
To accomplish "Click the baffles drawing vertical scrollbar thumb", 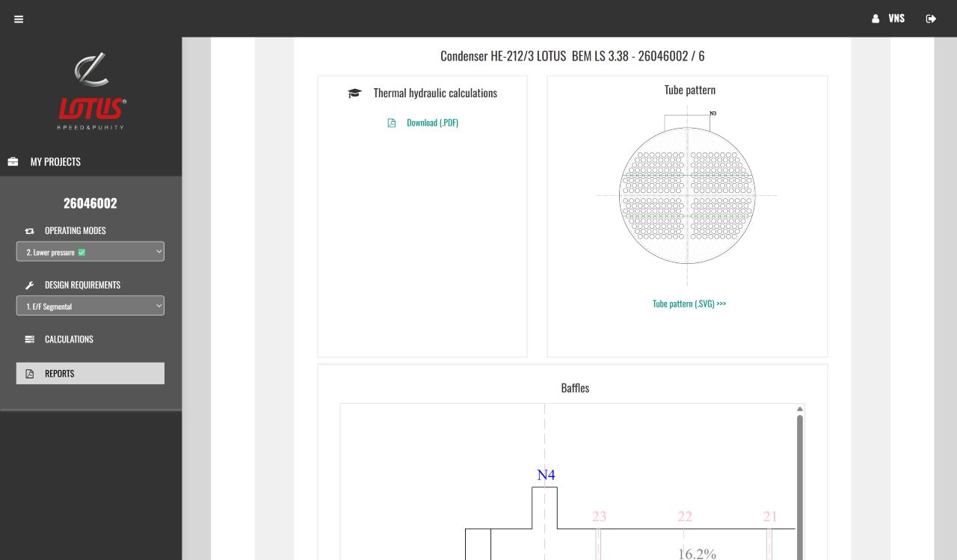I will tap(800, 487).
